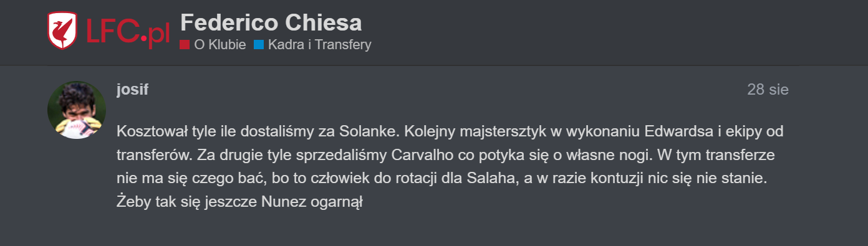
Task: Open the 28 sie post date link
Action: click(768, 90)
